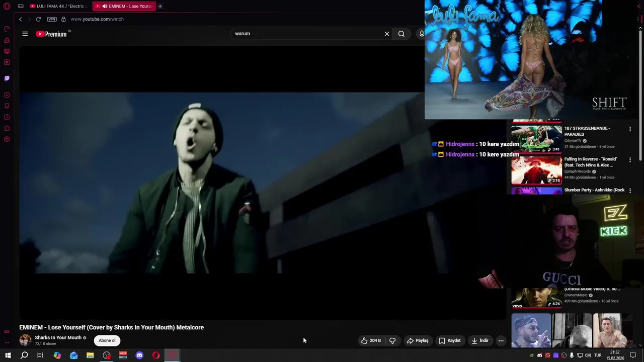This screenshot has width=644, height=362.
Task: Open Discord from the taskbar
Action: [139, 355]
